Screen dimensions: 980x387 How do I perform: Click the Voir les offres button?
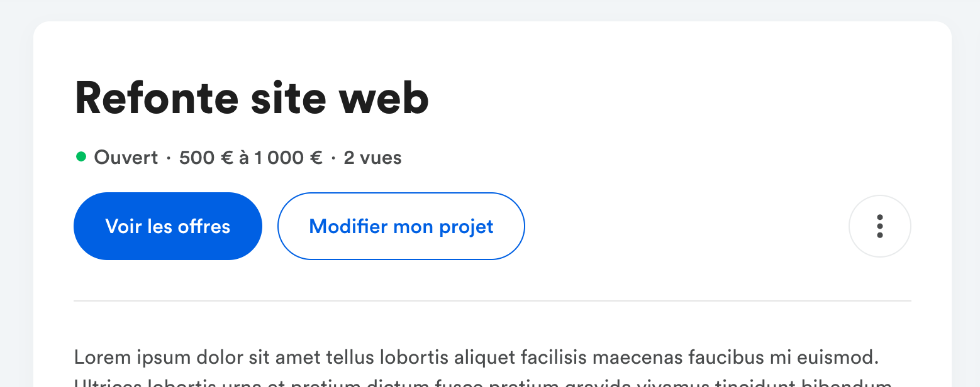click(x=168, y=226)
